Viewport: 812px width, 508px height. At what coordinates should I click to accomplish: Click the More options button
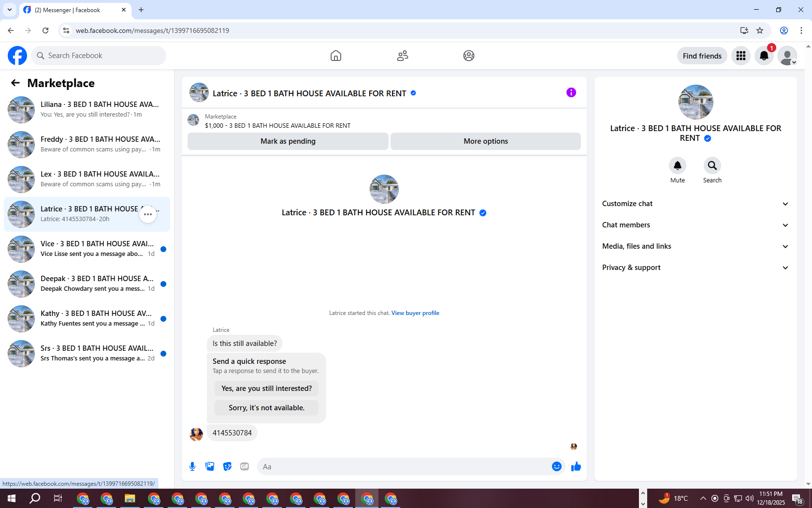(486, 141)
